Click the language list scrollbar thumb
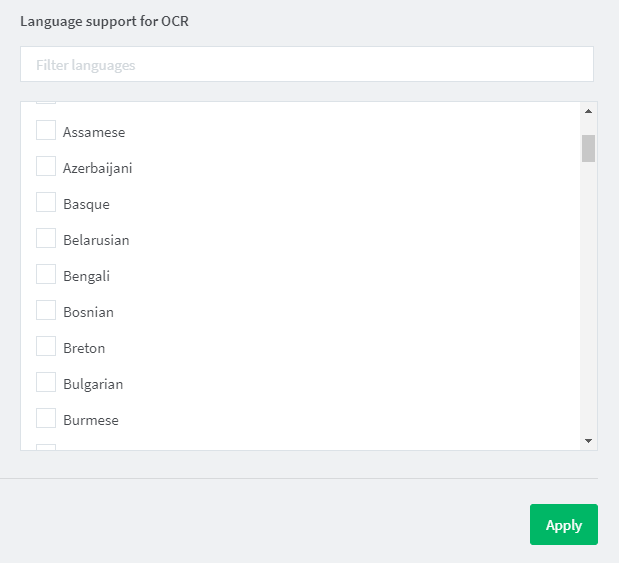 click(x=588, y=148)
